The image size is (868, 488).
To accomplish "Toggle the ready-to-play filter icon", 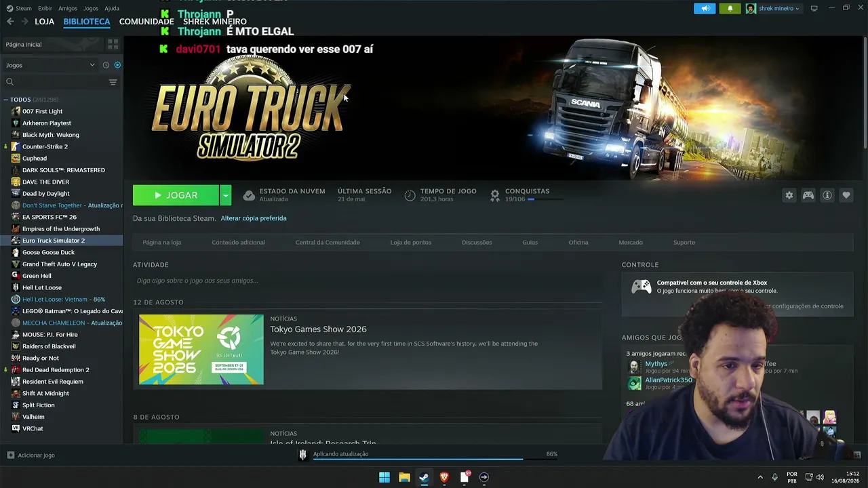I will (117, 65).
